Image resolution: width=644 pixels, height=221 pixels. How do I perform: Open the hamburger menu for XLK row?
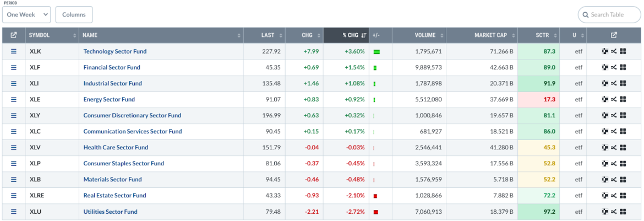[x=14, y=51]
